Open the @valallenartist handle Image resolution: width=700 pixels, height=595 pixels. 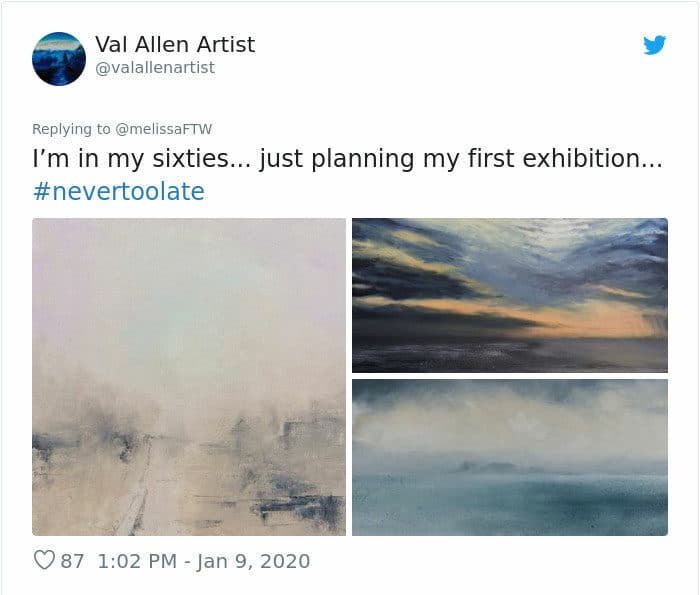[x=155, y=68]
